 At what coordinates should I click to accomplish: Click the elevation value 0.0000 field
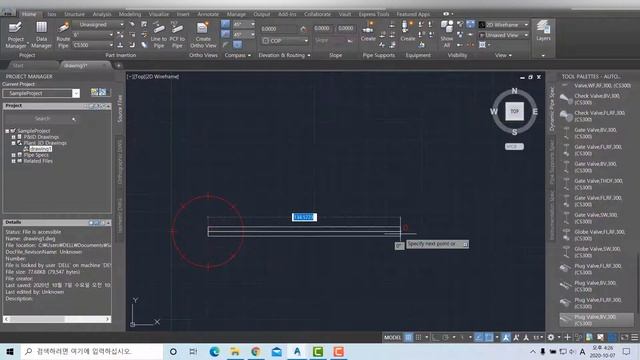pyautogui.click(x=280, y=29)
